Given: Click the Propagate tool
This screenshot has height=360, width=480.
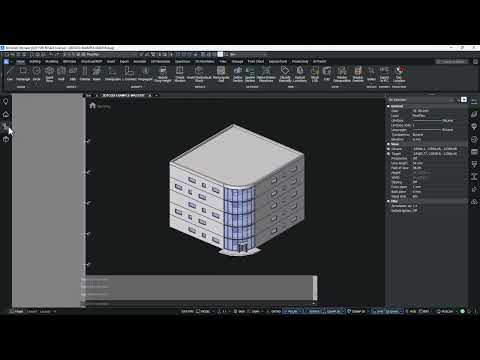Looking at the screenshot, I should pyautogui.click(x=145, y=74).
